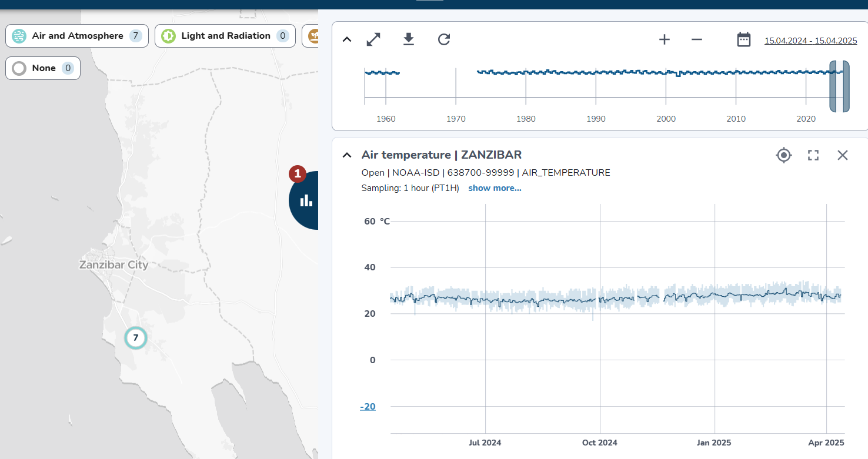
Task: Click the Oct 2024 x-axis label
Action: [600, 443]
